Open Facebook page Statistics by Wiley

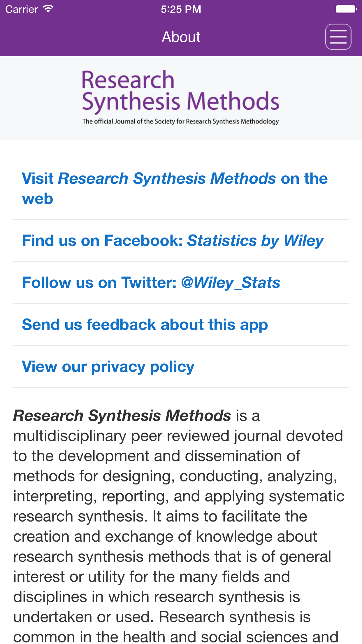(173, 241)
